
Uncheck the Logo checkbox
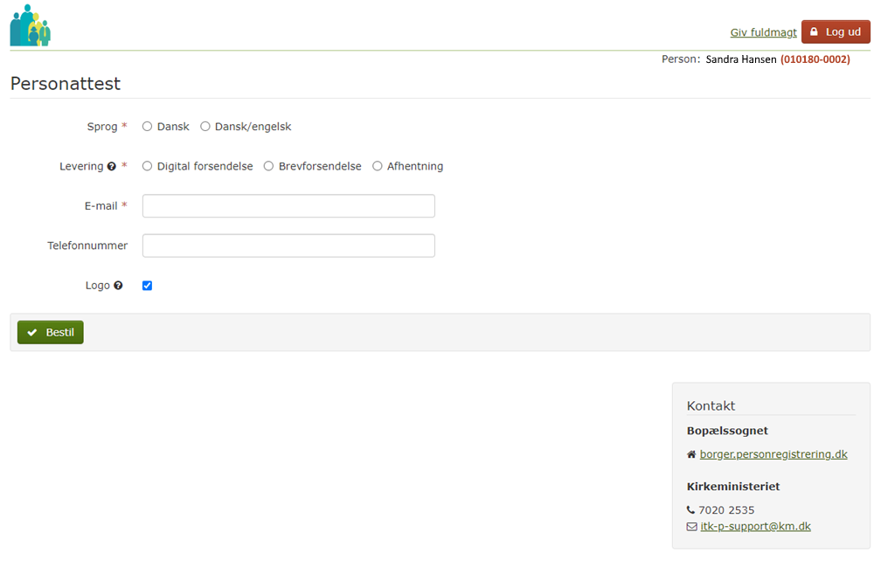click(x=147, y=286)
